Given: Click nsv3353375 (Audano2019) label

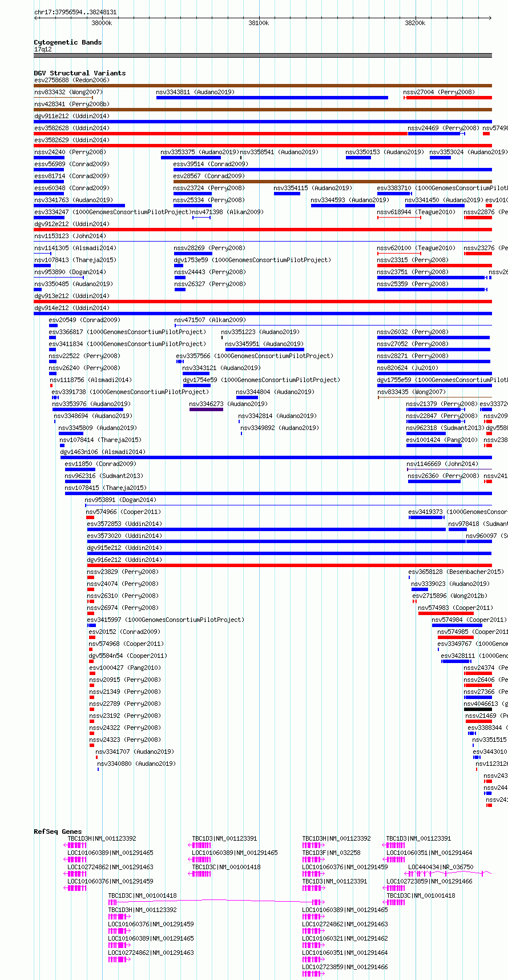Looking at the screenshot, I should click(x=200, y=152).
